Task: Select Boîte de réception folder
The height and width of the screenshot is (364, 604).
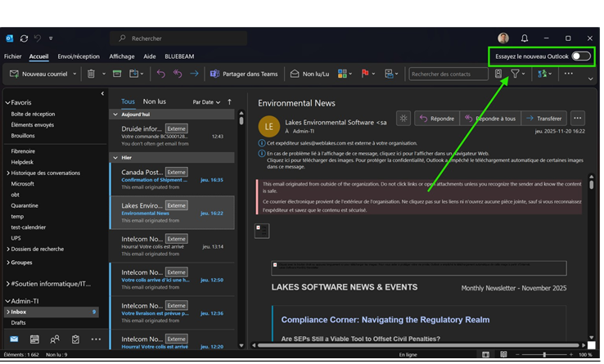Action: coord(33,114)
